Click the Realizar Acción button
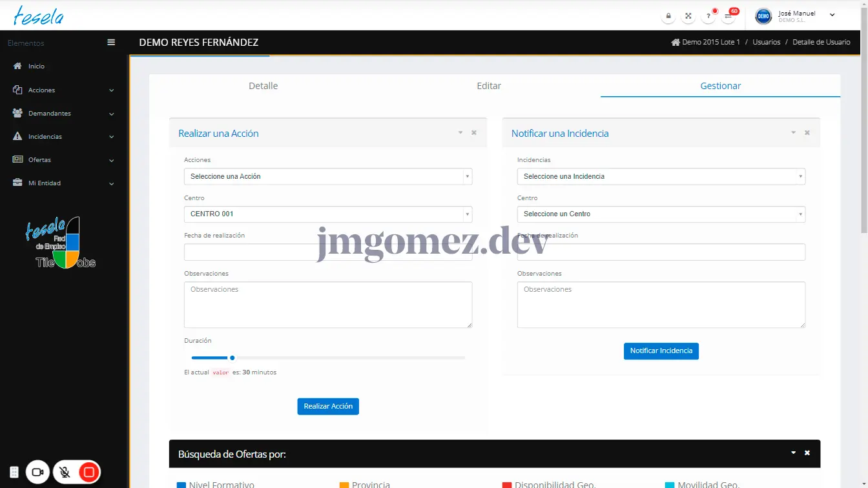Screen dimensions: 868x488 coord(328,407)
